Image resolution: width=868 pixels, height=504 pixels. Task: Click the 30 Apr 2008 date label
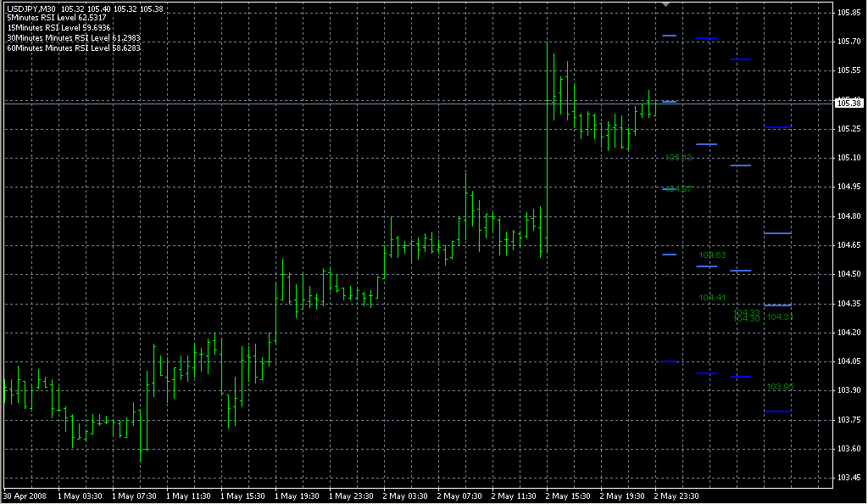click(x=25, y=496)
